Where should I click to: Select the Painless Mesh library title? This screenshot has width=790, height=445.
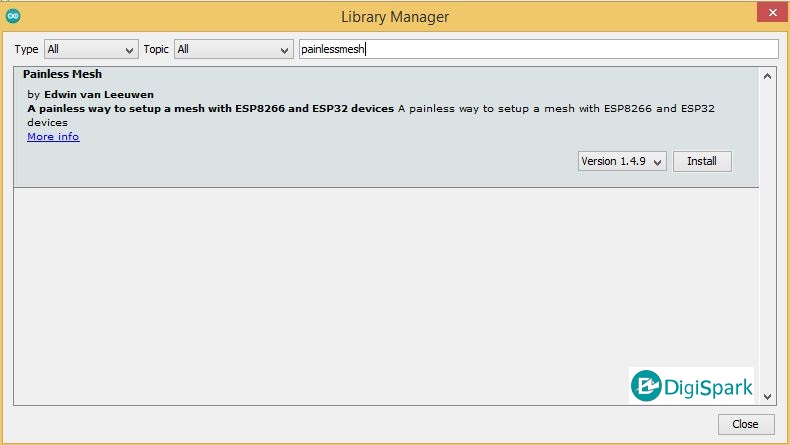(x=62, y=74)
